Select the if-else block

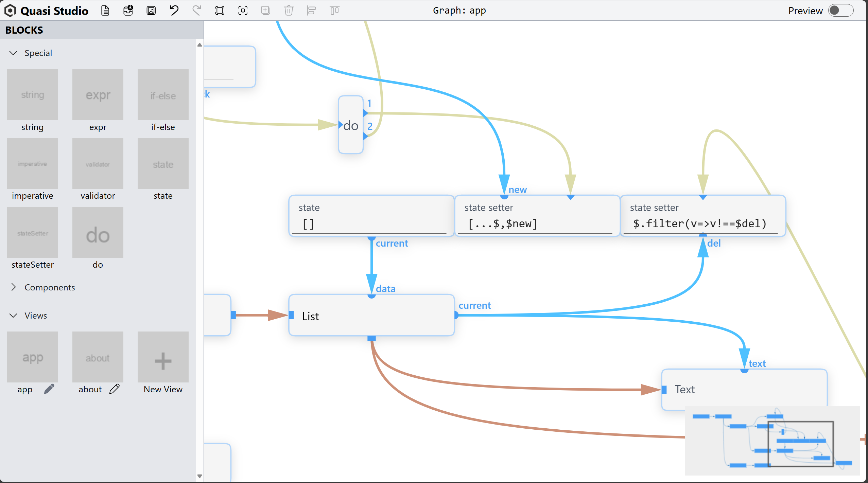click(x=163, y=95)
